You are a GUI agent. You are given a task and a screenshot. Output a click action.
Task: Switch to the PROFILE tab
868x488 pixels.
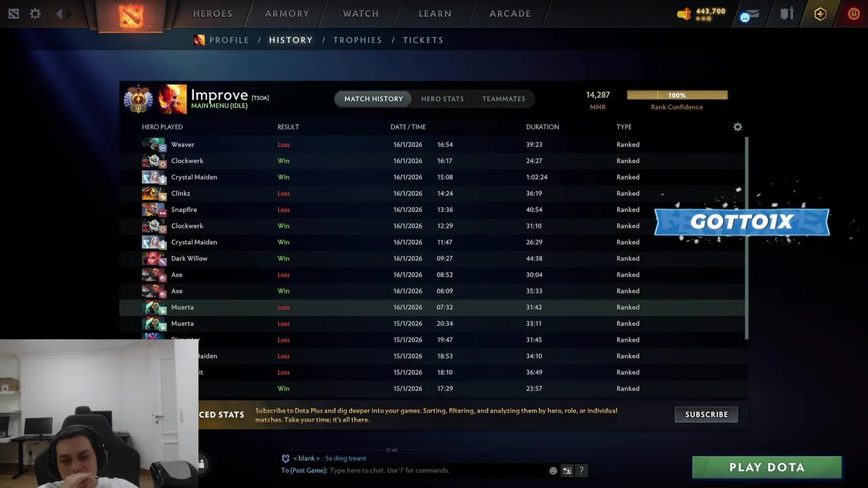[x=229, y=40]
